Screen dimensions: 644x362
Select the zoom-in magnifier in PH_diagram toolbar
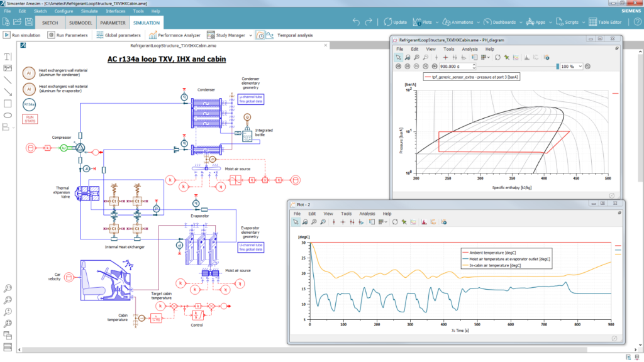click(x=416, y=57)
